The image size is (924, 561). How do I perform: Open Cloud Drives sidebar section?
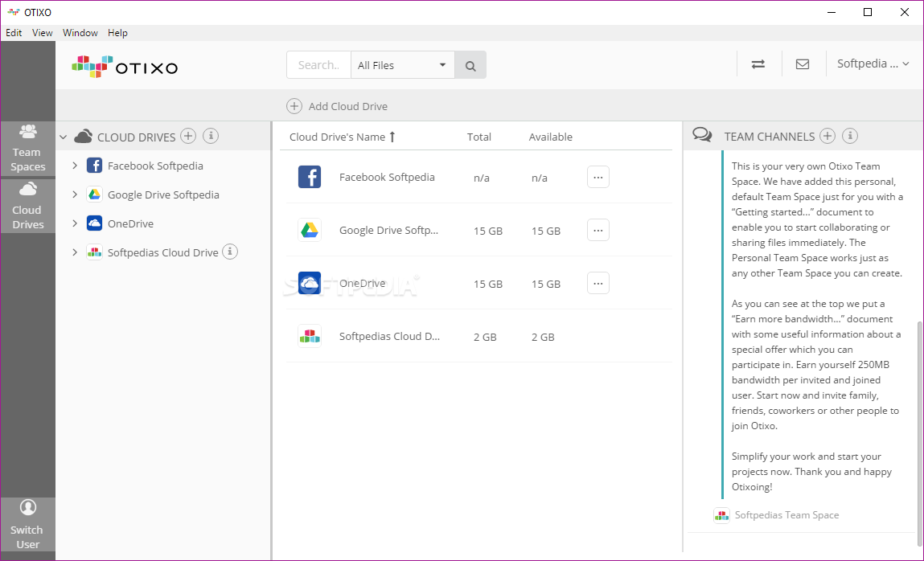click(27, 206)
